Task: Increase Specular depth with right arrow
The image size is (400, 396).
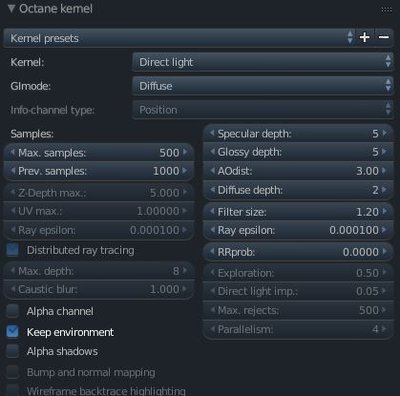Action: pyautogui.click(x=385, y=133)
